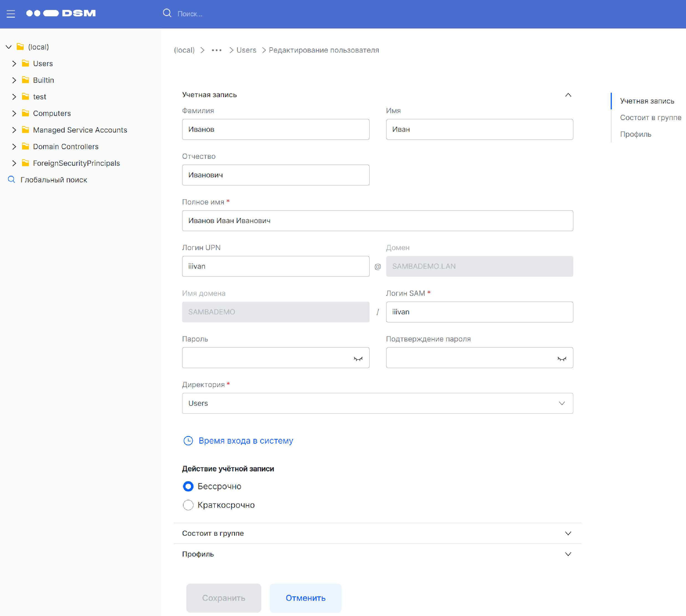
Task: Open the Директория dropdown
Action: pos(377,403)
